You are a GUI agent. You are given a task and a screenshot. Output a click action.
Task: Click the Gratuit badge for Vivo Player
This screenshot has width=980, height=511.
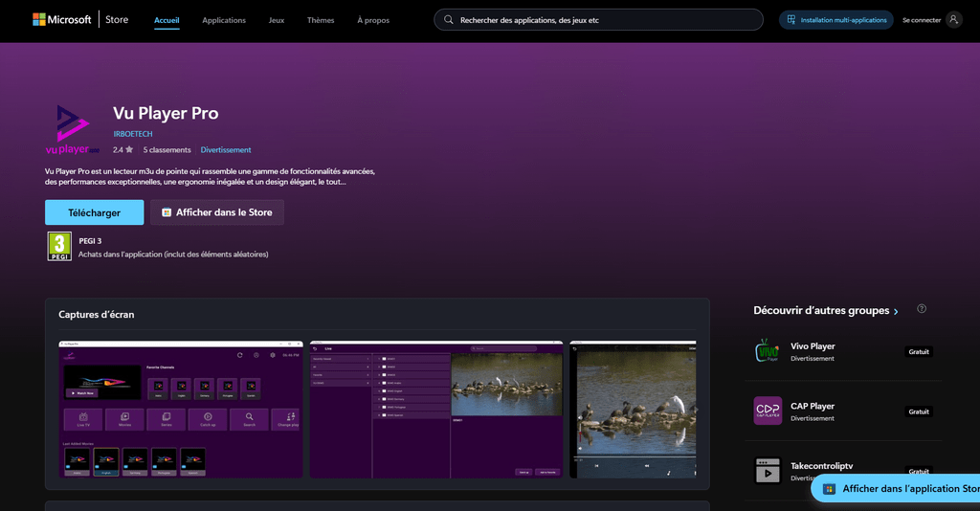(919, 352)
